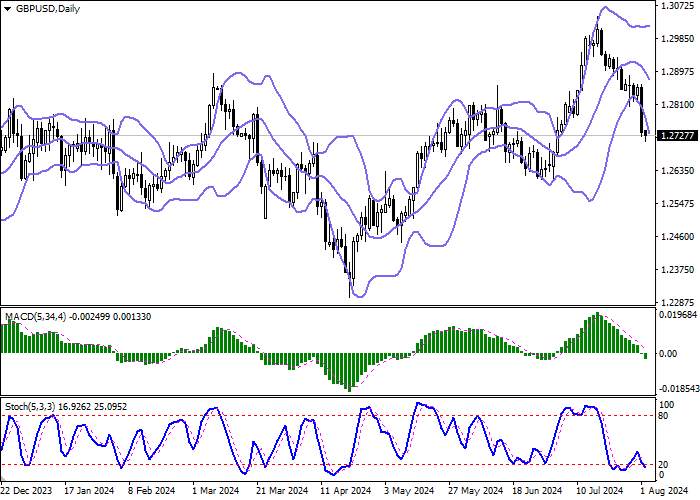The height and width of the screenshot is (500, 700).
Task: Select the Stochastic level 20 label
Action: click(x=663, y=465)
